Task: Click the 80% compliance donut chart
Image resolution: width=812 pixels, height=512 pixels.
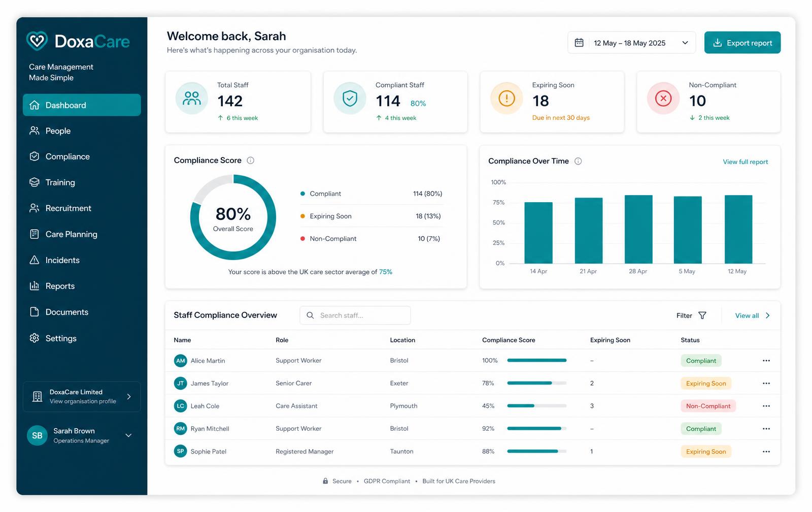Action: pos(233,217)
